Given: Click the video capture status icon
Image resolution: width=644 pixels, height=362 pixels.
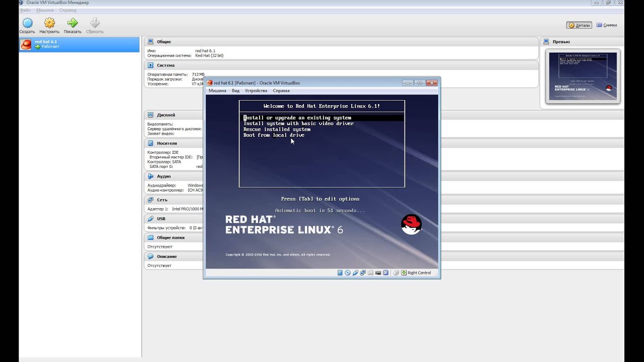Looking at the screenshot, I should click(x=378, y=273).
